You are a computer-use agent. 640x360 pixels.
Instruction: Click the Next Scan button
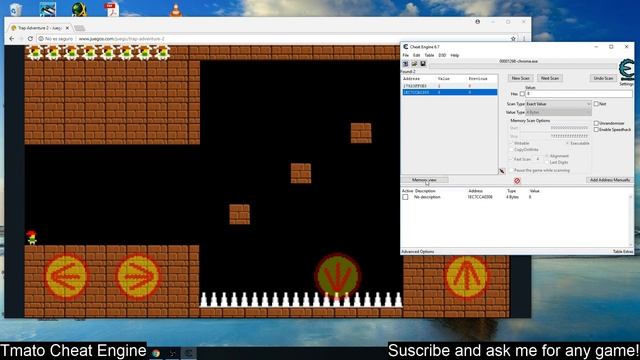550,78
